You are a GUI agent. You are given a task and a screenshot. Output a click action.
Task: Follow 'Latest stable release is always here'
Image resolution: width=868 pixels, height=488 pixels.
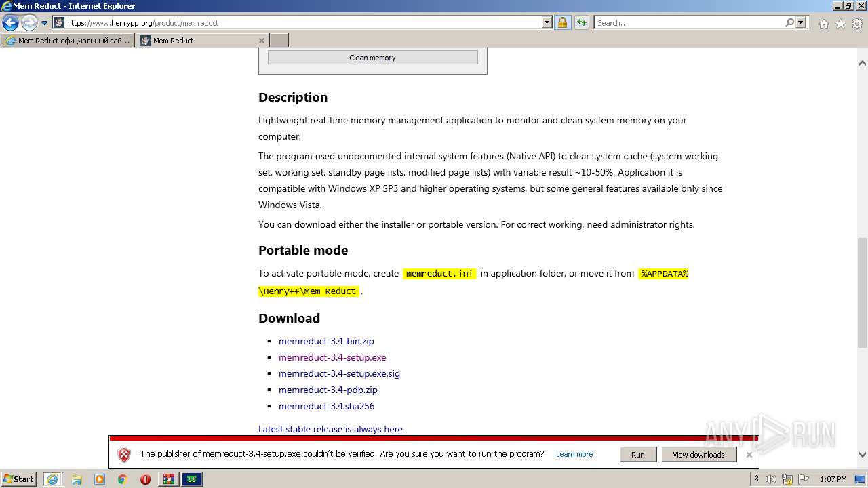(x=330, y=429)
